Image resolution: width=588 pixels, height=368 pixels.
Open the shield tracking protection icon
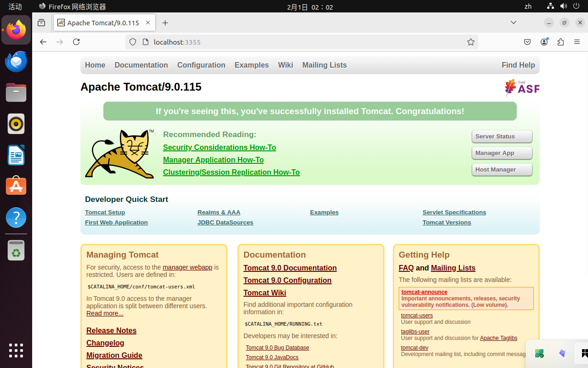pos(133,42)
